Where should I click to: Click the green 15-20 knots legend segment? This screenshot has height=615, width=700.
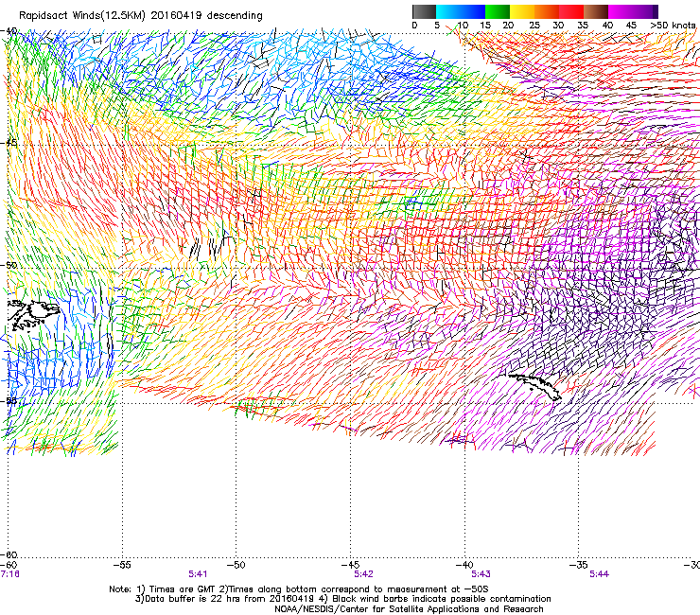pos(498,11)
